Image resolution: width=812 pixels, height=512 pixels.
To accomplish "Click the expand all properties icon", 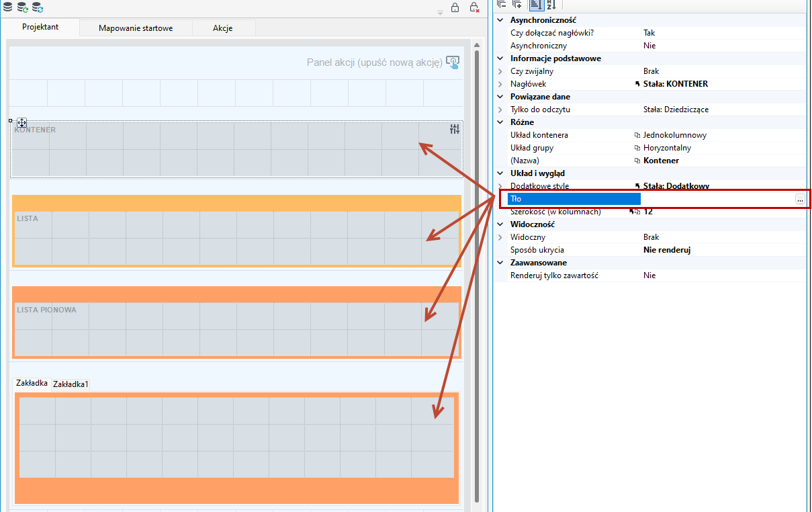I will pos(517,5).
